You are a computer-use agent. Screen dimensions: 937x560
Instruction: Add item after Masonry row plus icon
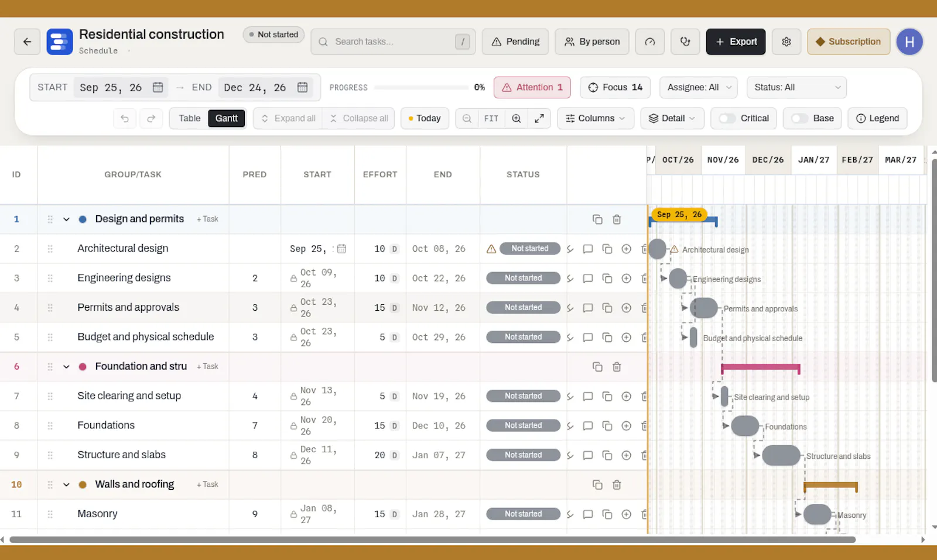(626, 514)
